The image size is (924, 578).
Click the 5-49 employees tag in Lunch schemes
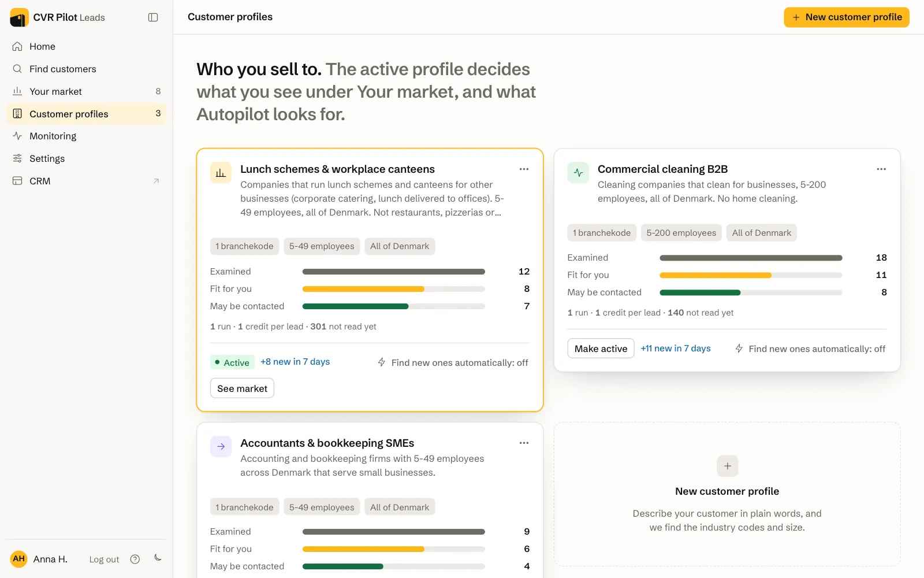tap(322, 246)
